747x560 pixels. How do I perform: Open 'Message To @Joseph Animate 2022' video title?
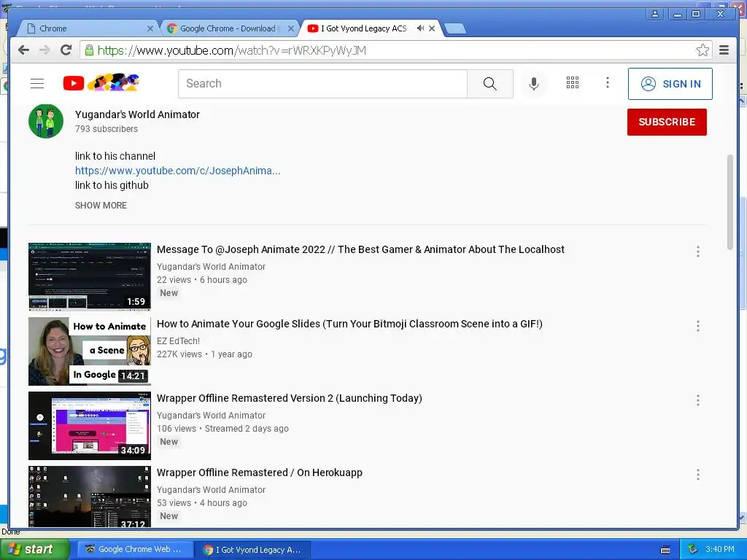tap(360, 249)
